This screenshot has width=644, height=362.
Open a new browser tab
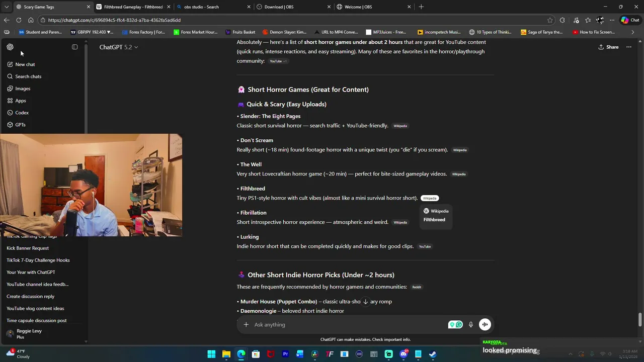421,7
